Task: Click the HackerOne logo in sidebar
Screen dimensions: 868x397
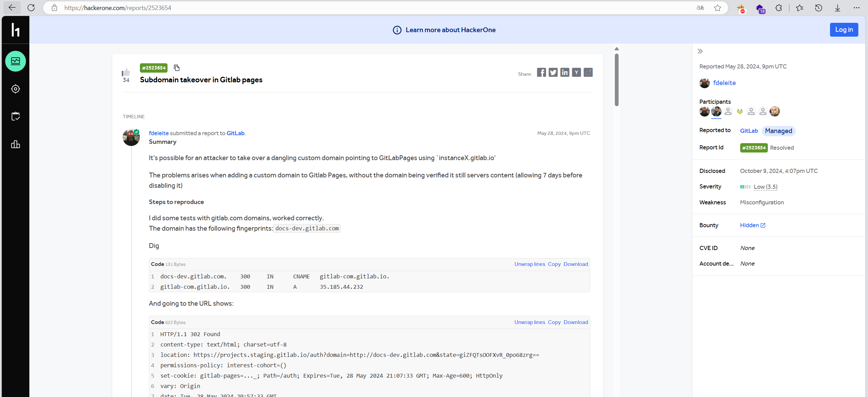Action: click(x=16, y=30)
